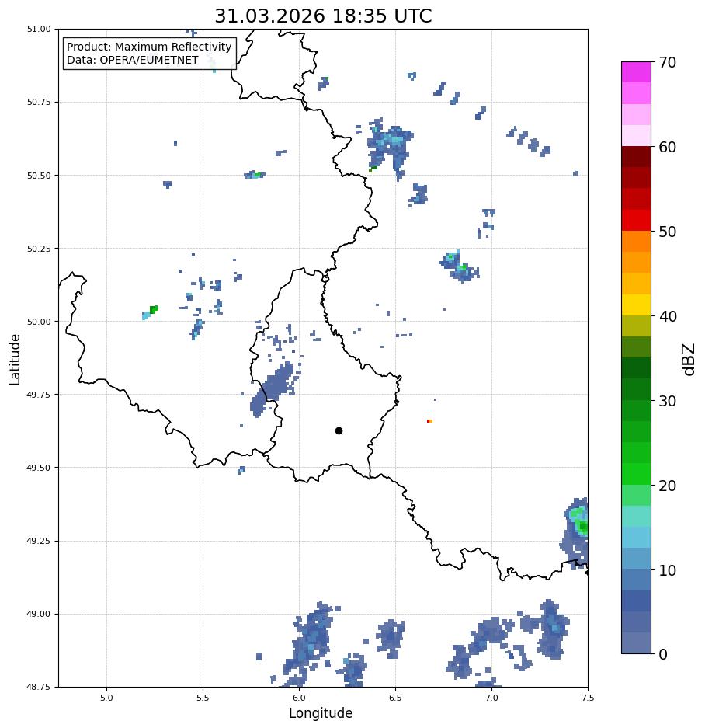Click the latitude tick label '49.00'
Image resolution: width=705 pixels, height=728 pixels.
click(39, 614)
